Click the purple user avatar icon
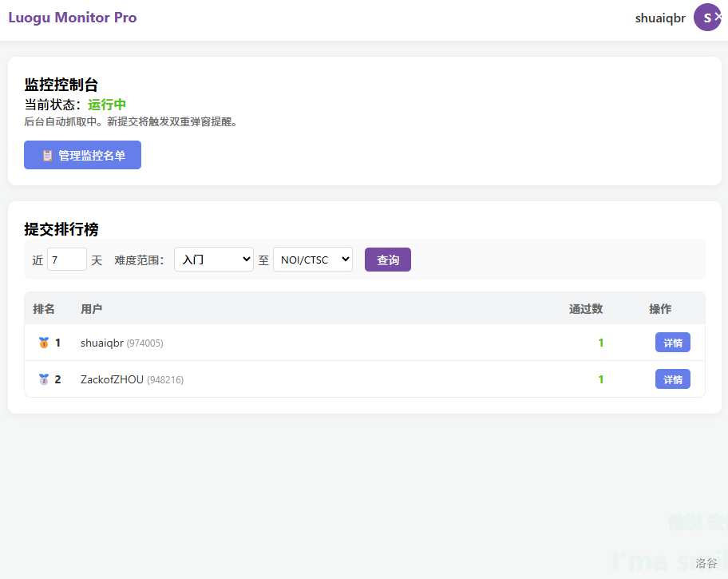This screenshot has width=728, height=579. click(707, 18)
